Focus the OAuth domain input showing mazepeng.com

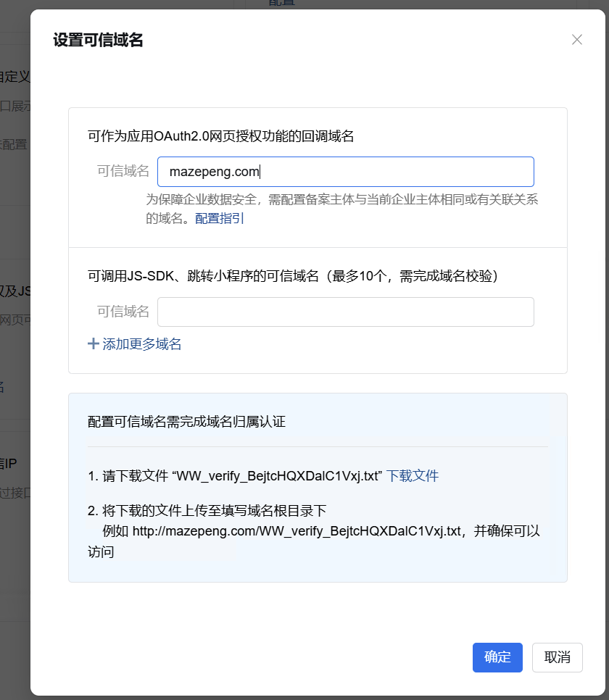click(x=345, y=172)
